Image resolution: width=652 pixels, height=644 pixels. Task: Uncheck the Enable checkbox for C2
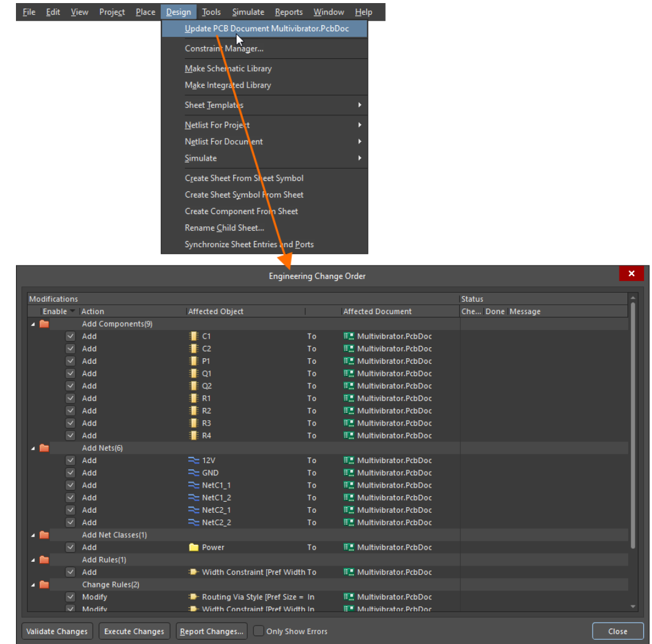tap(71, 349)
